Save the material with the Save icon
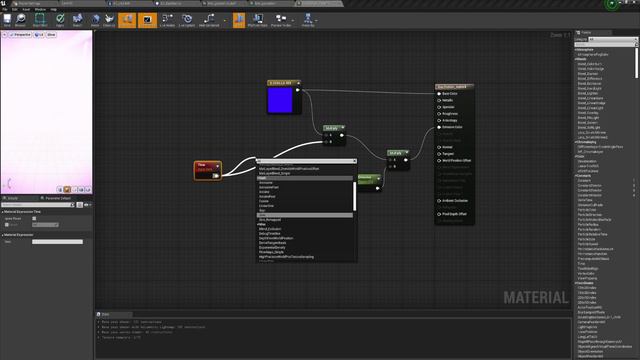 7,20
